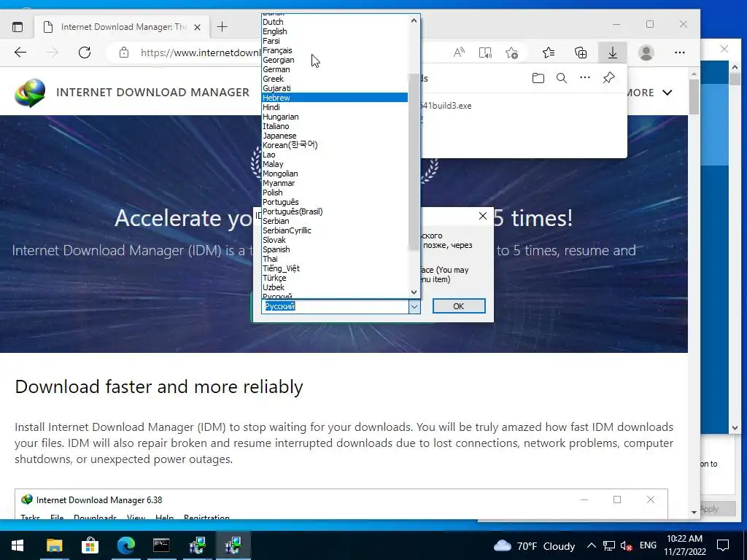Confirm language with OK button
Viewport: 747px width, 560px height.
tap(459, 306)
